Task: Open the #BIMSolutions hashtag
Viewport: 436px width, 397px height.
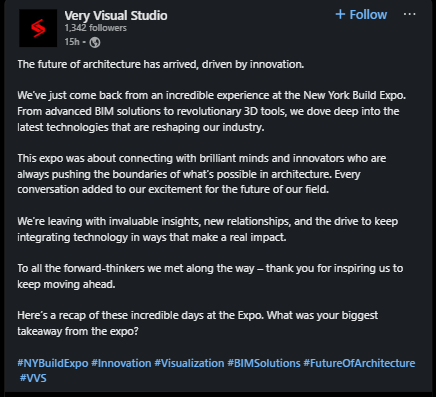Action: [x=264, y=363]
